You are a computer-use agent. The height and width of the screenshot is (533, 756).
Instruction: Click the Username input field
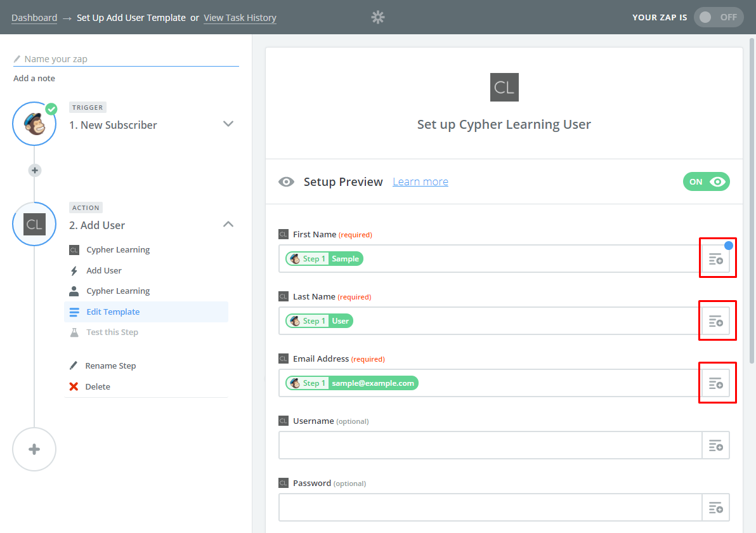(490, 445)
